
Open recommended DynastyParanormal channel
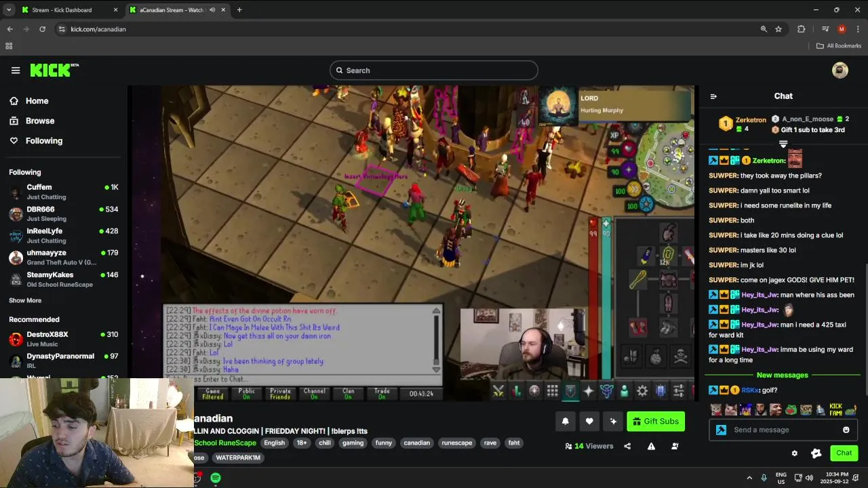click(x=64, y=361)
